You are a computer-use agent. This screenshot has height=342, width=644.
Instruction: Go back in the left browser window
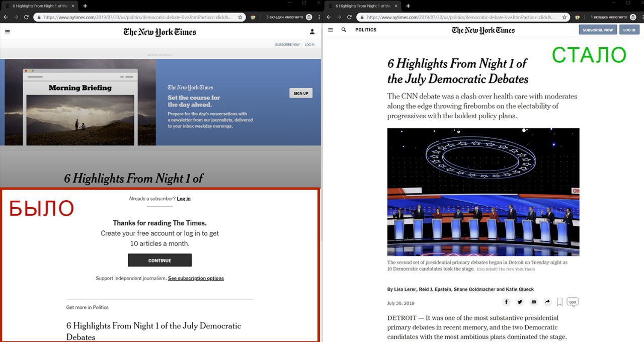pos(6,17)
